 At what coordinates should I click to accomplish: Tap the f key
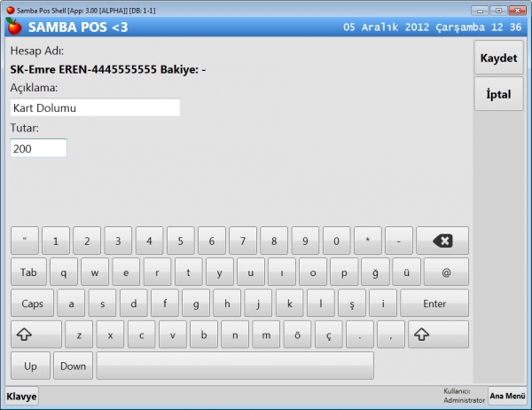coord(165,304)
